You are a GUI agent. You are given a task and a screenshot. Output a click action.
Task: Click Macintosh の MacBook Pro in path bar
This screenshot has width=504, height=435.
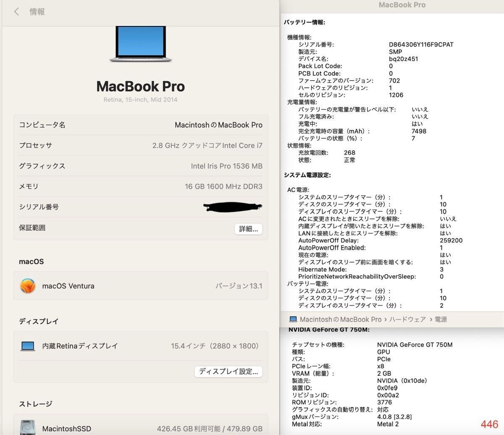(341, 320)
